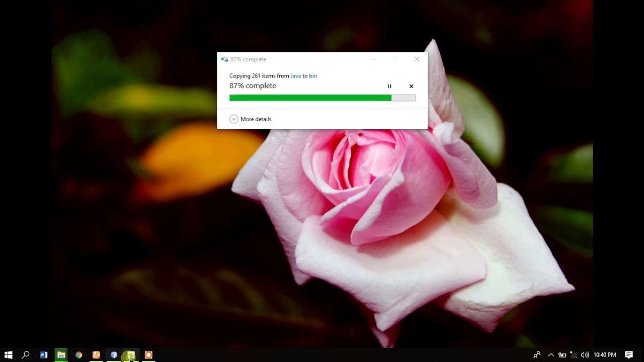Open the volume control in tray
The width and height of the screenshot is (644, 362).
(585, 355)
